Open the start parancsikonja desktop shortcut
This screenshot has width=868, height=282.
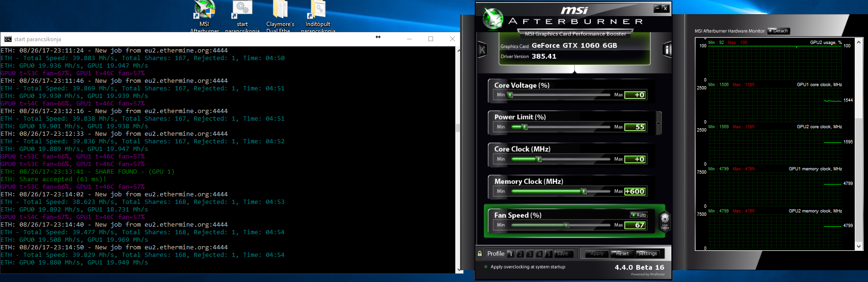[x=242, y=16]
